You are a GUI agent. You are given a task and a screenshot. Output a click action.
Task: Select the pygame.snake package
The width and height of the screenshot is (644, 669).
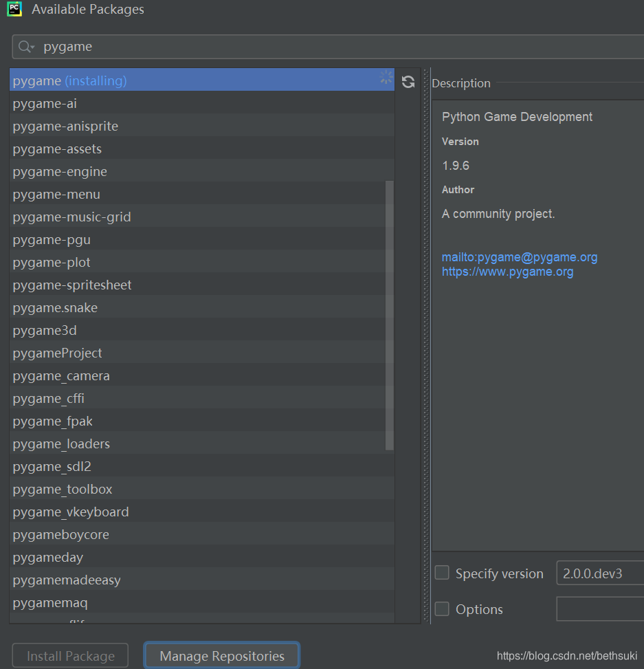tap(202, 307)
